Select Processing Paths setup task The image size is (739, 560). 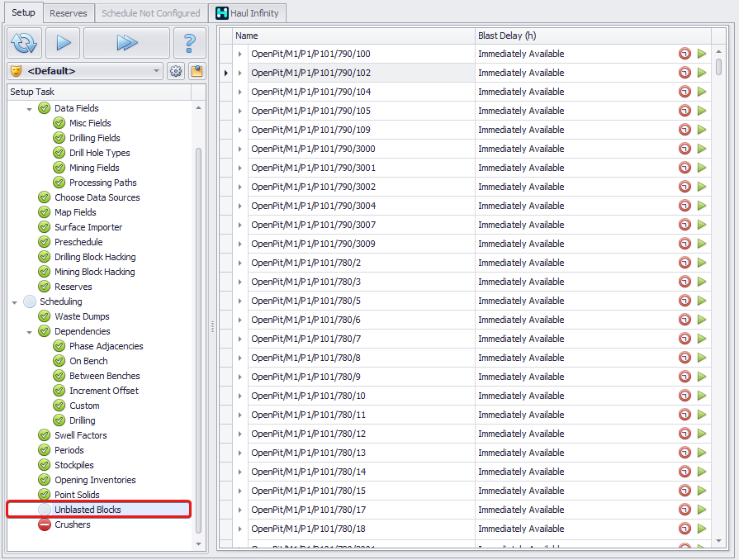[102, 183]
